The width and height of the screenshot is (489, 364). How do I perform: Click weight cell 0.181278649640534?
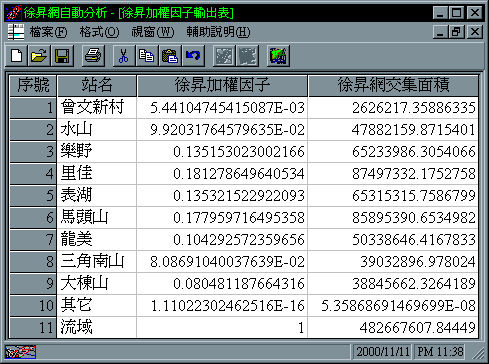point(222,174)
